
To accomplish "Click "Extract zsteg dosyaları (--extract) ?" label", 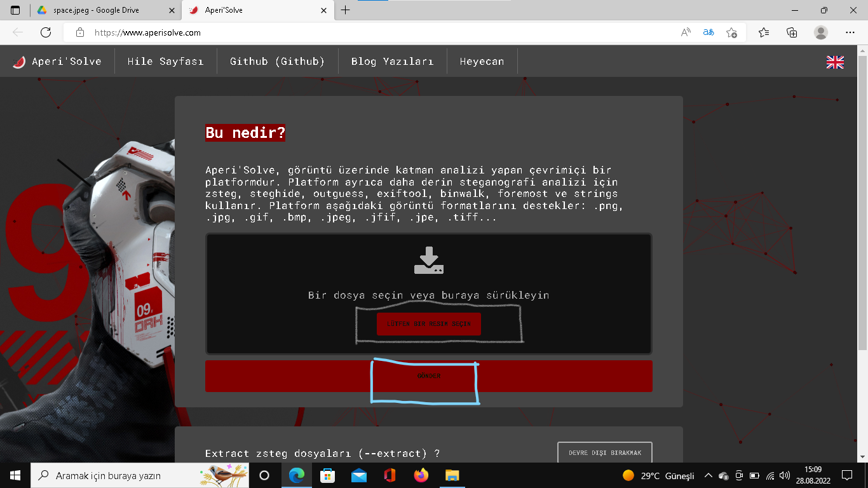I will [x=323, y=453].
